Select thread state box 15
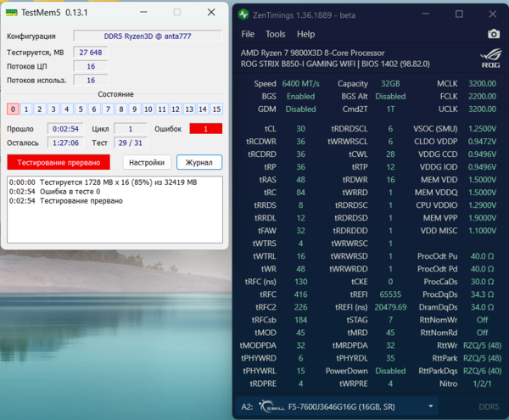Image resolution: width=509 pixels, height=420 pixels. click(216, 109)
